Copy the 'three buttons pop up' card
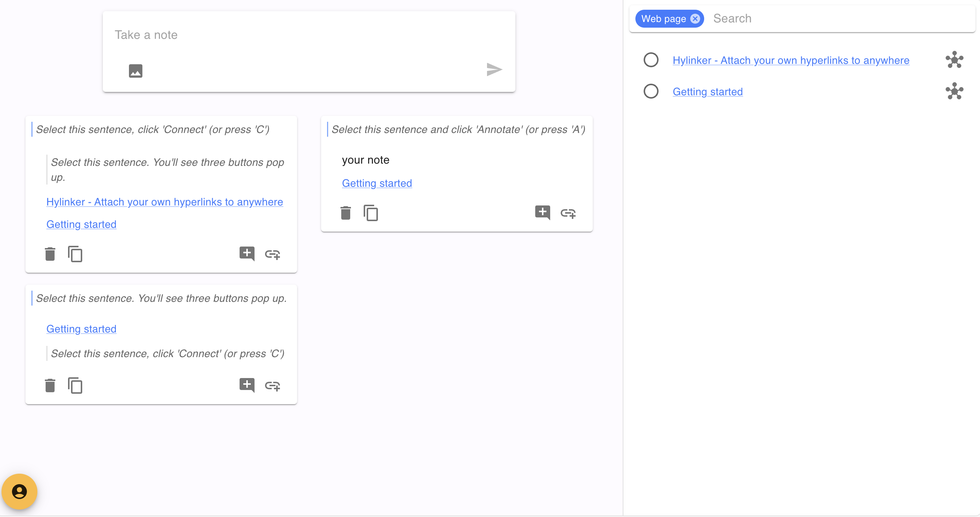This screenshot has height=517, width=980. (x=75, y=386)
